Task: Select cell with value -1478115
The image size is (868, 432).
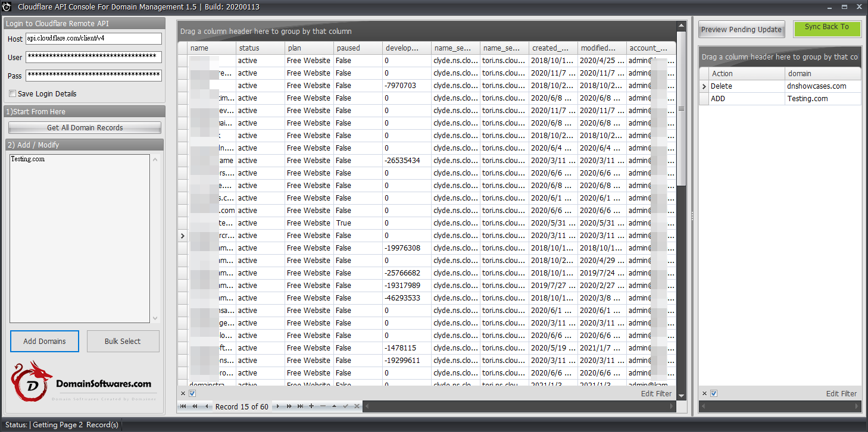Action: coord(407,348)
